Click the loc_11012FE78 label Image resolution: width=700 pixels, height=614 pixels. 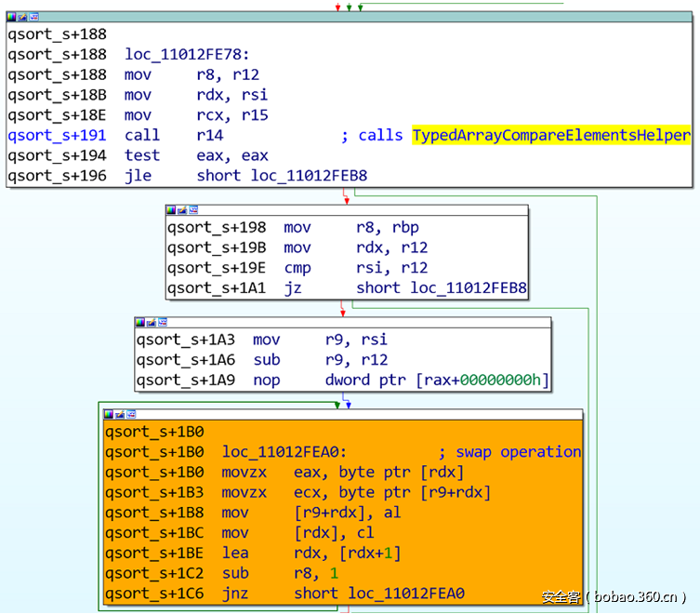[183, 55]
